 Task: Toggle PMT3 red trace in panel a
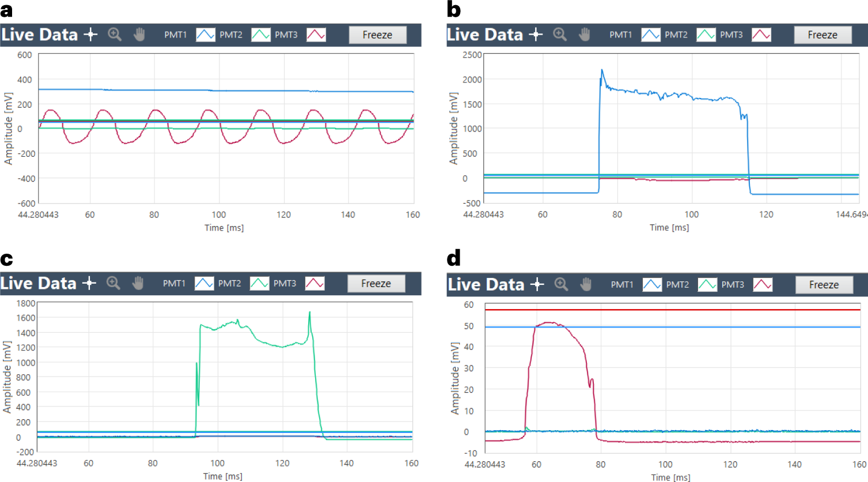pos(316,35)
